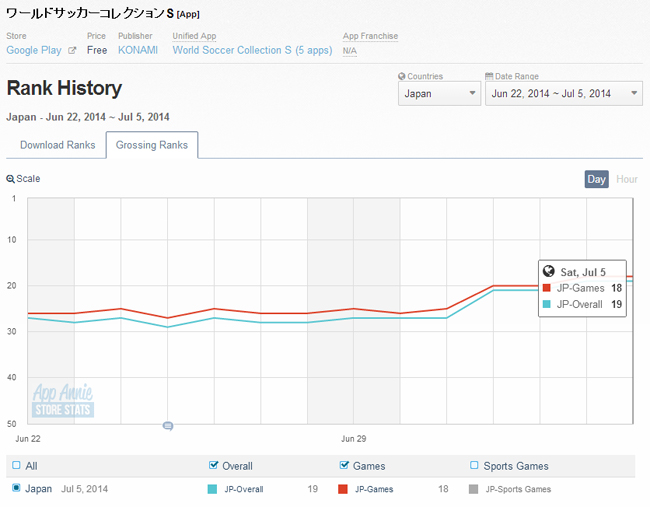The image size is (650, 507).
Task: Open World Soccer Collection S unified app link
Action: coord(250,51)
